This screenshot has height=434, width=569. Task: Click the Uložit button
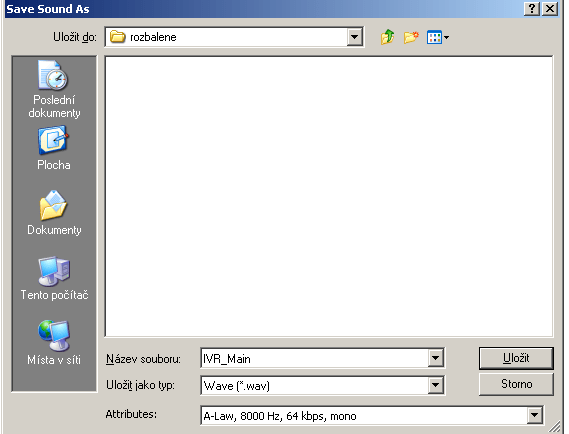click(x=516, y=358)
